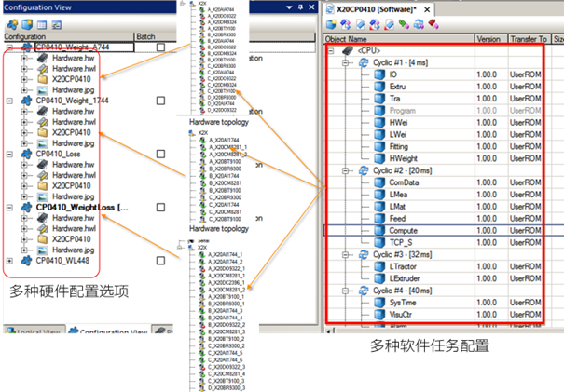
Task: Expand the CP0410_WL448 configuration node
Action: (x=10, y=260)
